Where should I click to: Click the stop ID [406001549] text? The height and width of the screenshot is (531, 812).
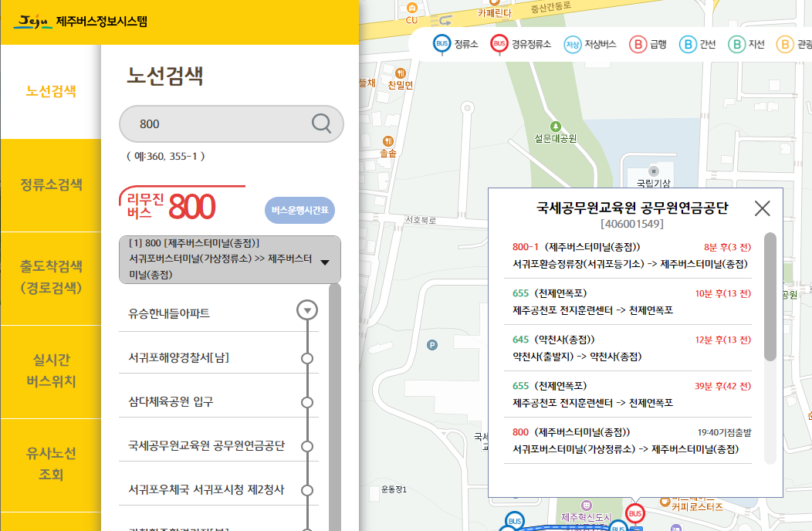tap(632, 224)
